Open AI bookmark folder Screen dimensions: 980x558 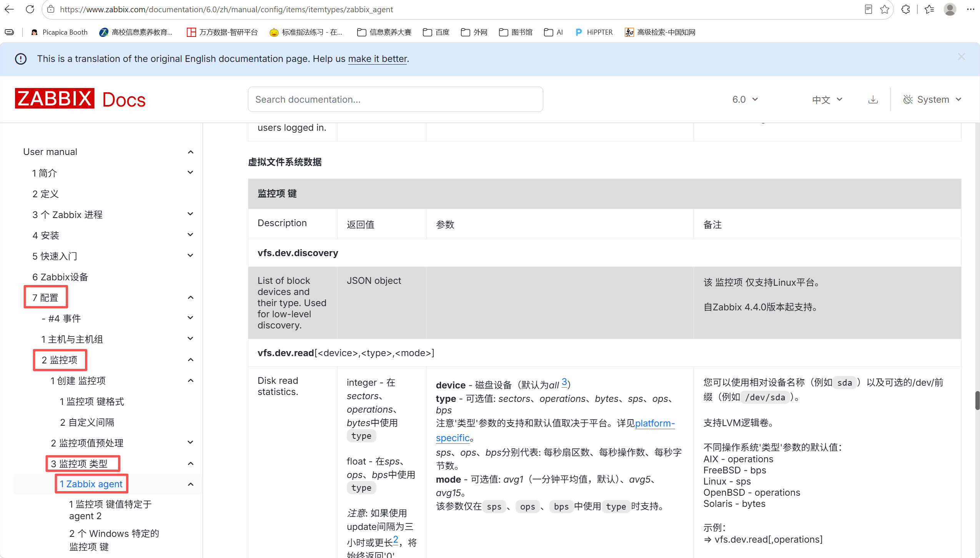[x=553, y=32]
